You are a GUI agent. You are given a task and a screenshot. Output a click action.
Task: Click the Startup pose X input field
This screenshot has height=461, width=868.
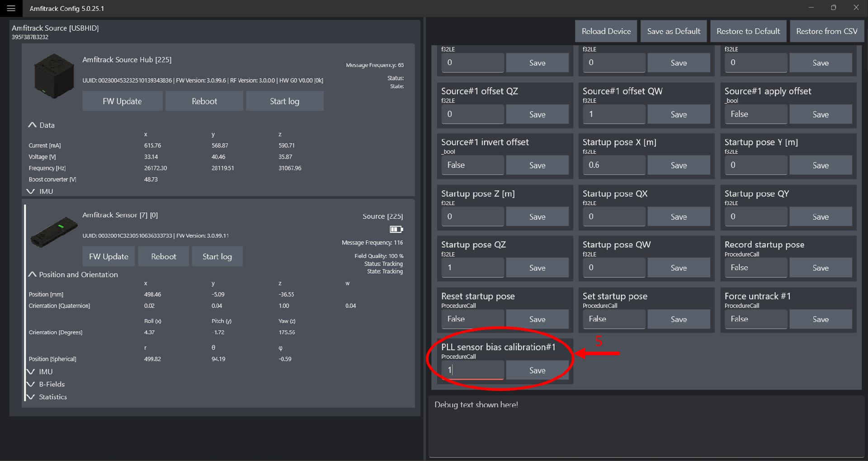(x=614, y=165)
